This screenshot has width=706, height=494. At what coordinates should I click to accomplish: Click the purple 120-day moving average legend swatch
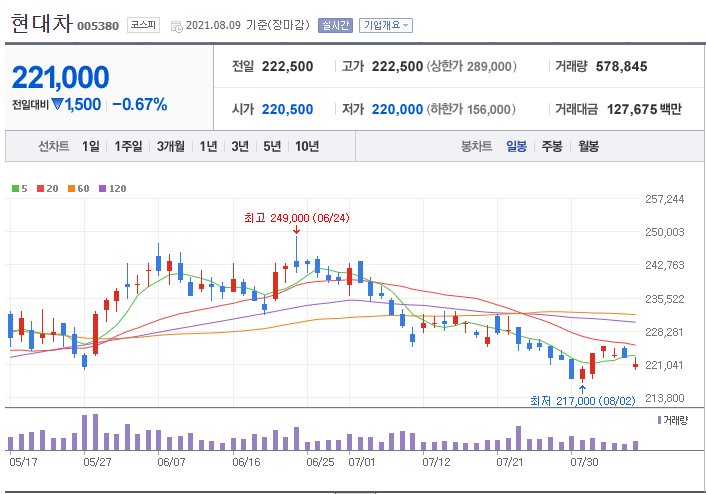coord(103,189)
